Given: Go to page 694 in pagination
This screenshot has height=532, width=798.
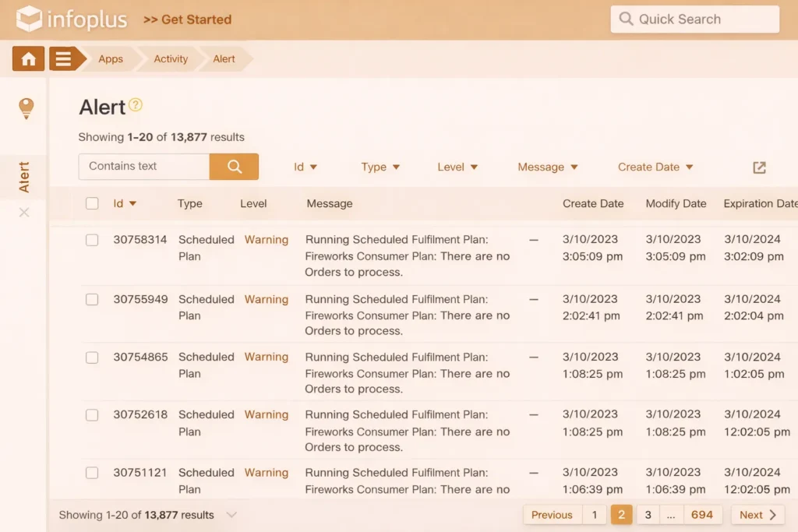Looking at the screenshot, I should (702, 514).
